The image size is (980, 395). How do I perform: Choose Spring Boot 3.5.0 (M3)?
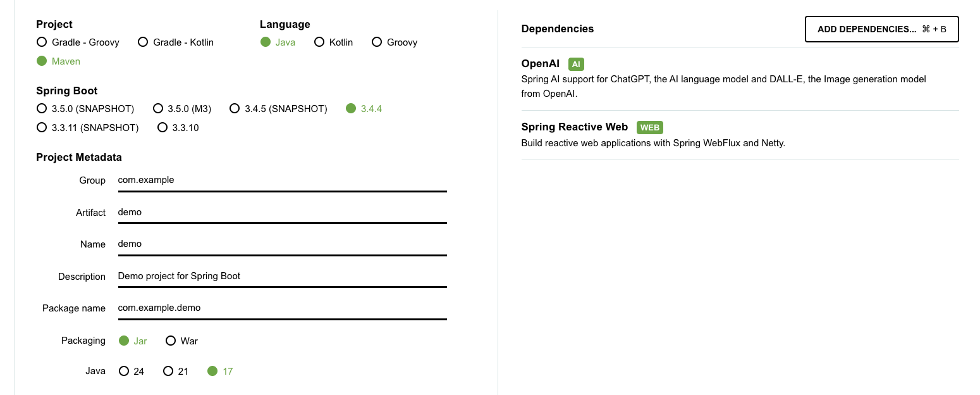[x=158, y=109]
